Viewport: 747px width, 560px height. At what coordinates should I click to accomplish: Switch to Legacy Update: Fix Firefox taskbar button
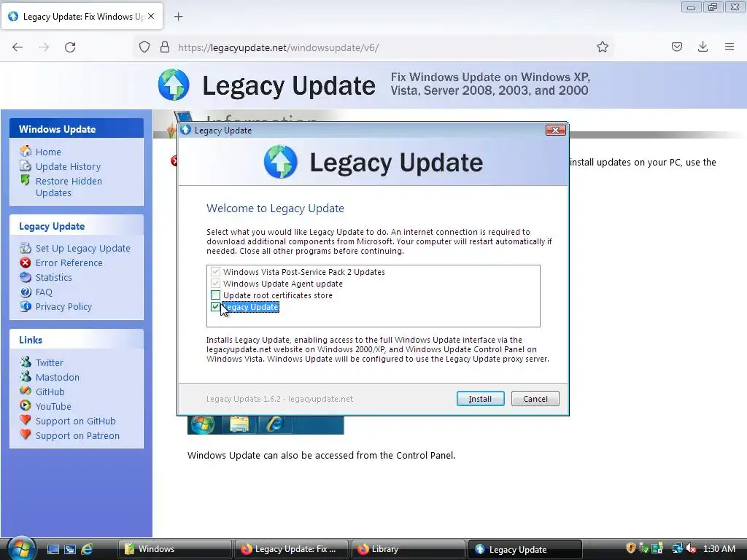tap(291, 549)
